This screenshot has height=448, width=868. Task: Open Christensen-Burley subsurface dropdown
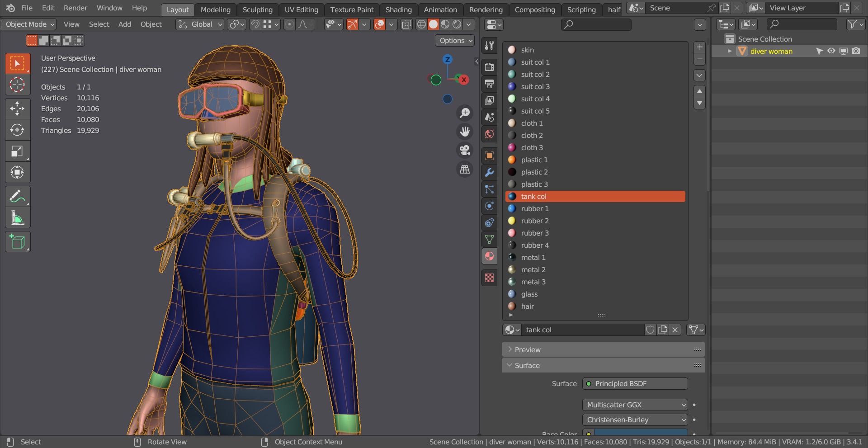tap(635, 420)
